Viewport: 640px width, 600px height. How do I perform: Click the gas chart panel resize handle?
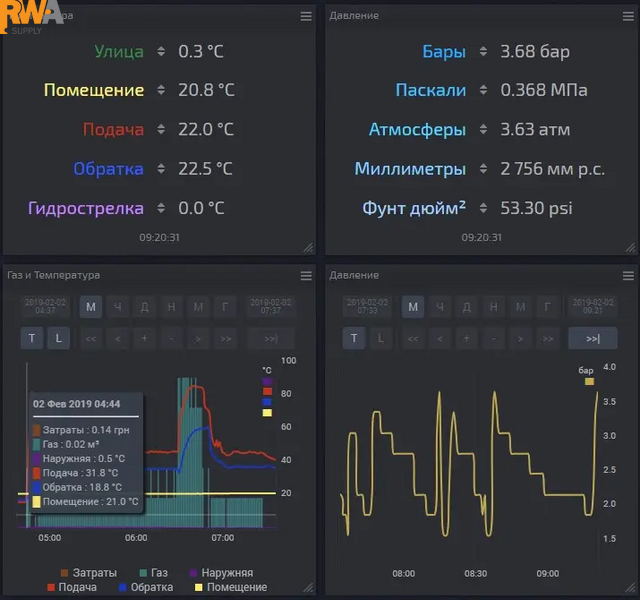[x=308, y=588]
